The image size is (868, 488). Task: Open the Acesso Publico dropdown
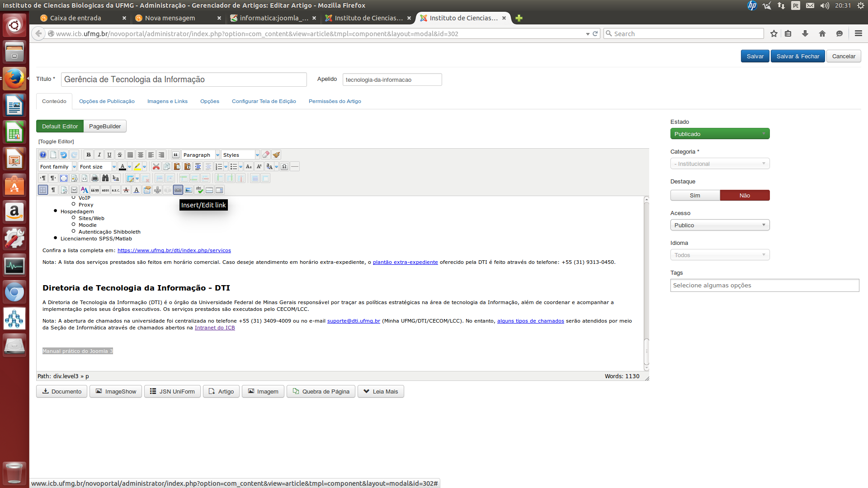(x=720, y=225)
